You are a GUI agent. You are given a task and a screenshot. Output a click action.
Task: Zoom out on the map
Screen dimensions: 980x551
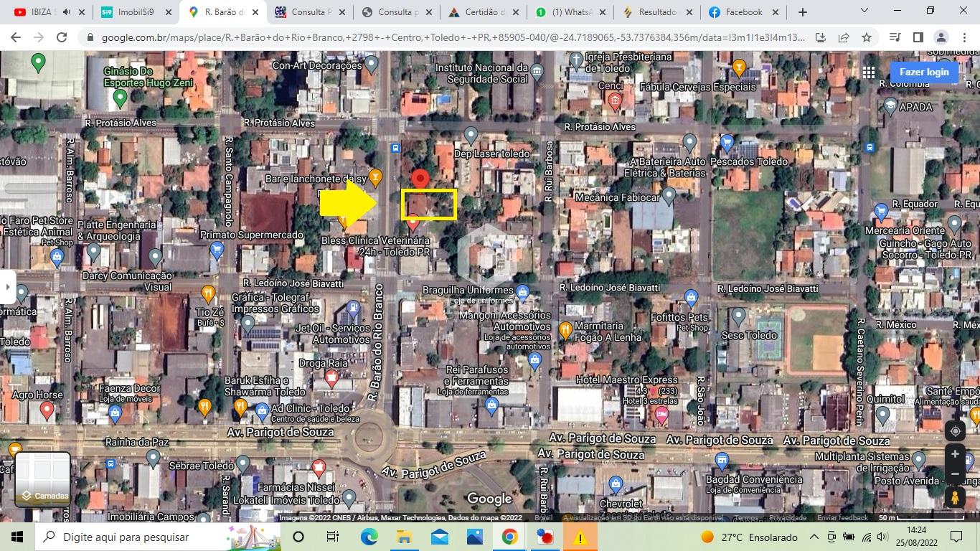(x=955, y=474)
